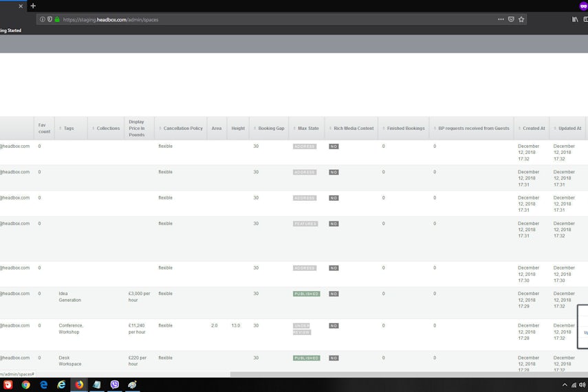Open tracking protection shield icon

[x=50, y=19]
